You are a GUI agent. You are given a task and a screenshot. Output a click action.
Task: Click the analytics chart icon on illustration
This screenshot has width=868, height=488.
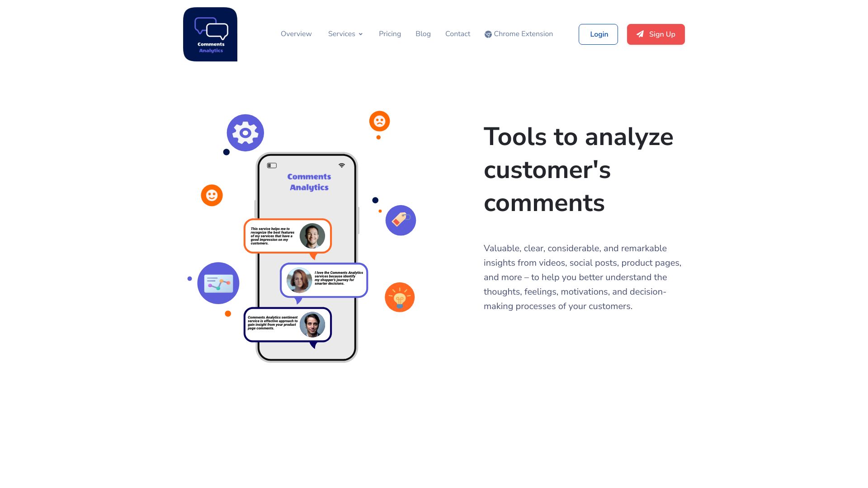(x=218, y=282)
